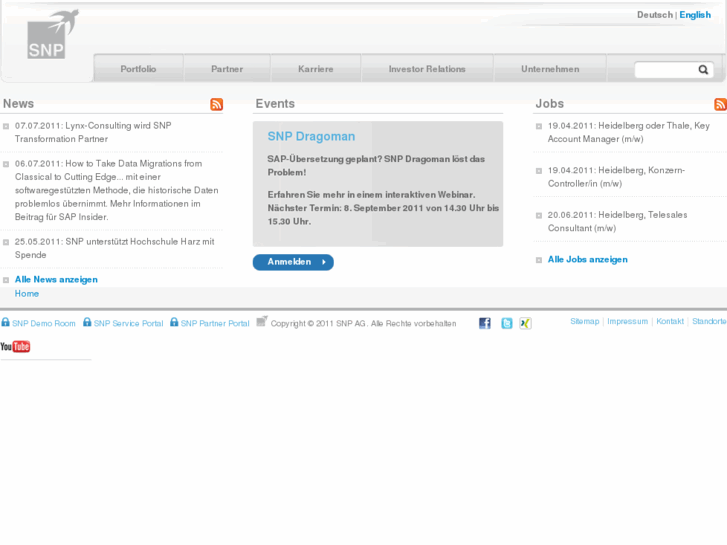The height and width of the screenshot is (545, 727).
Task: Click bullet icon next to Key Account Manager job
Action: pyautogui.click(x=539, y=126)
